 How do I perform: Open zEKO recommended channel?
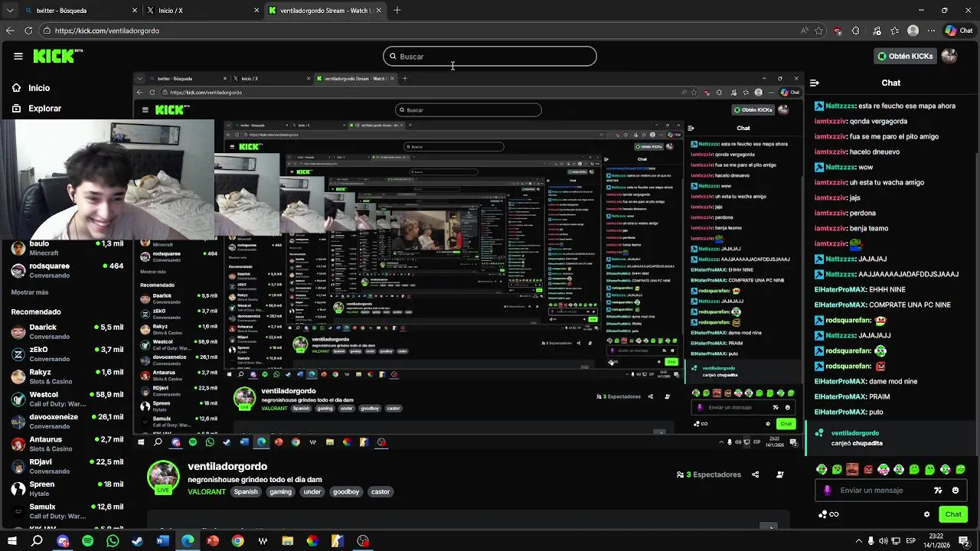pyautogui.click(x=67, y=354)
